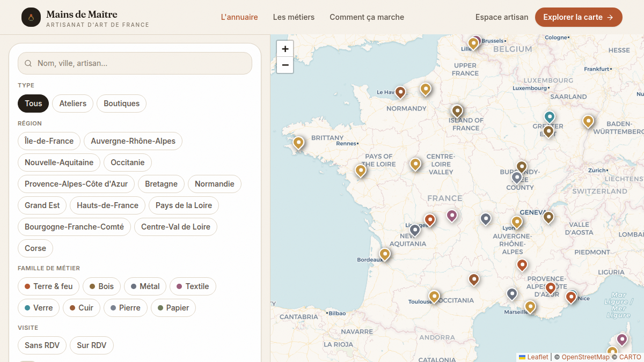This screenshot has width=644, height=362.
Task: Click the pink marker in central France
Action: 452,217
